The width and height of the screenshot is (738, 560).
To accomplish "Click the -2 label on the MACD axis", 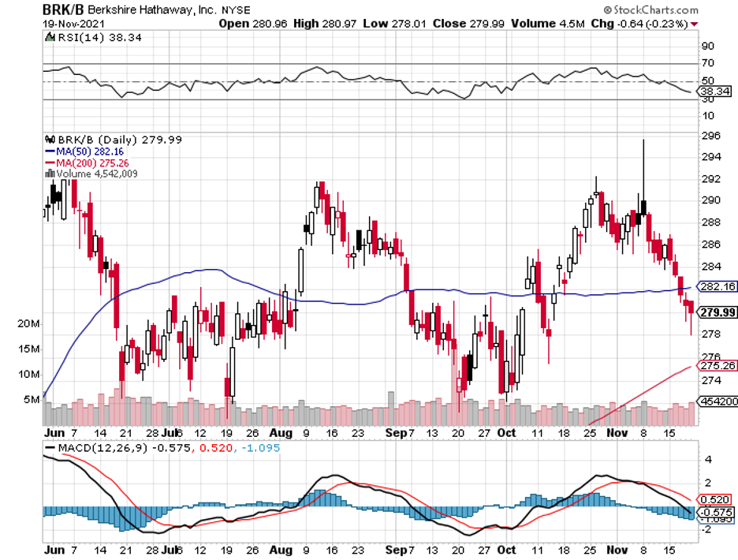I will tap(706, 529).
